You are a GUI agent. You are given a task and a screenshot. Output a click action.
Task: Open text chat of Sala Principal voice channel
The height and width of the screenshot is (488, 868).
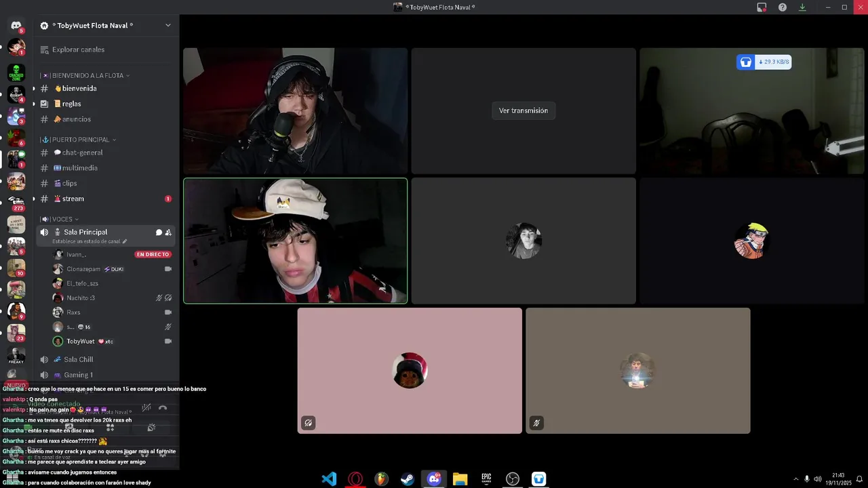(x=159, y=232)
